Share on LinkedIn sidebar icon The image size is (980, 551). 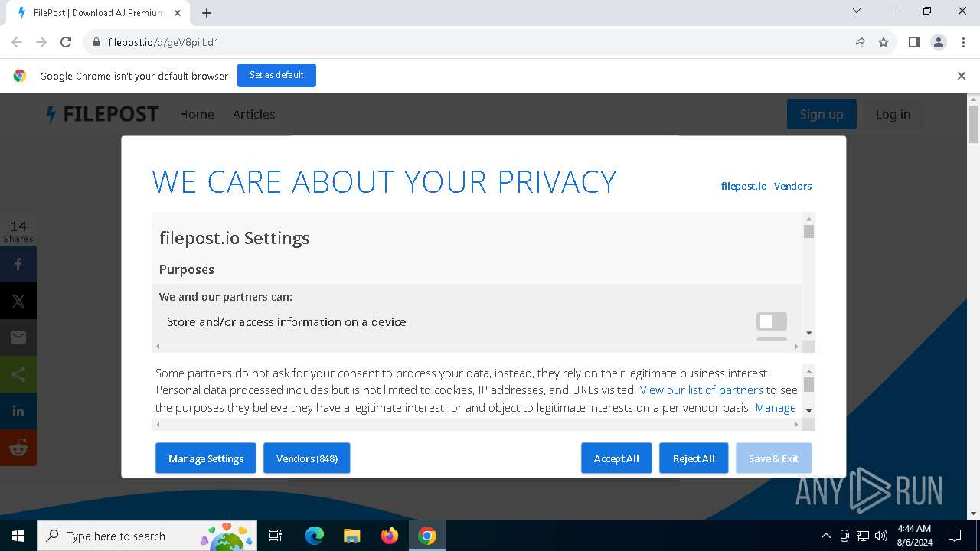[18, 411]
